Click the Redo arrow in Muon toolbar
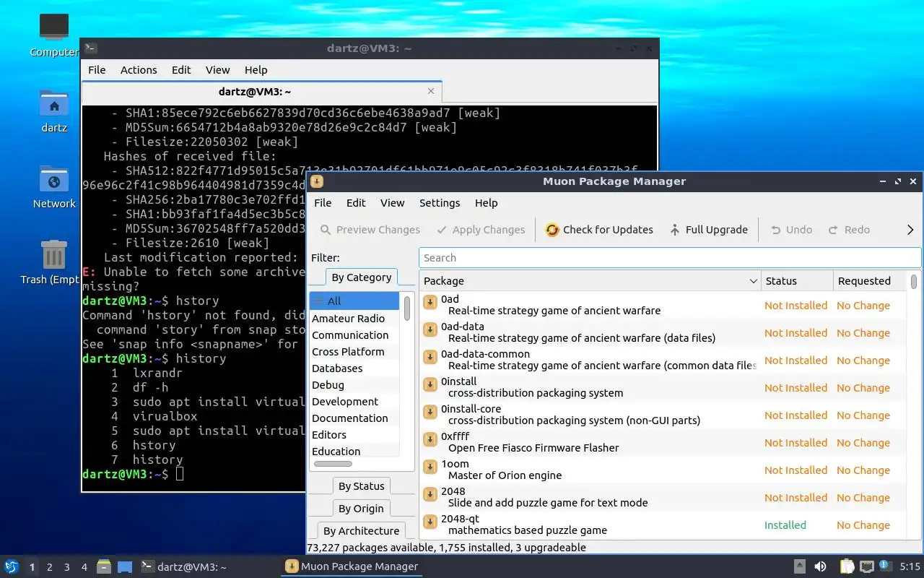Viewport: 924px width, 578px height. click(x=833, y=230)
